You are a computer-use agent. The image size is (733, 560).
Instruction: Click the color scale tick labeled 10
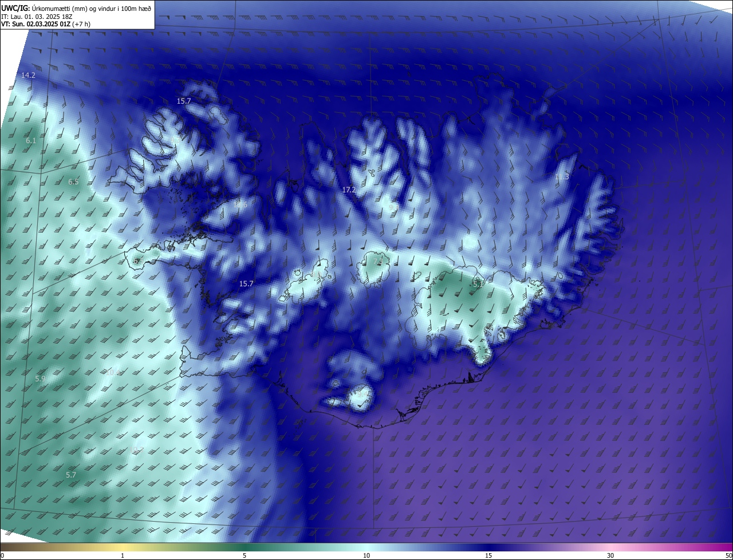pyautogui.click(x=366, y=555)
